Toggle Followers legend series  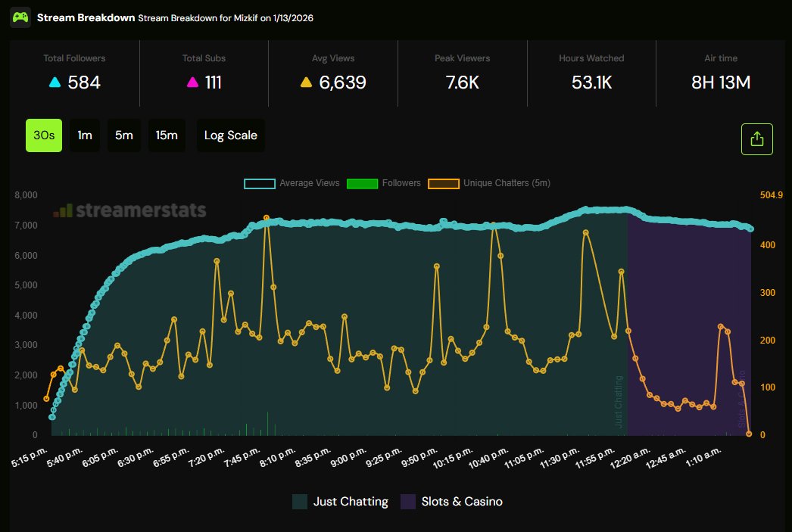pos(384,183)
